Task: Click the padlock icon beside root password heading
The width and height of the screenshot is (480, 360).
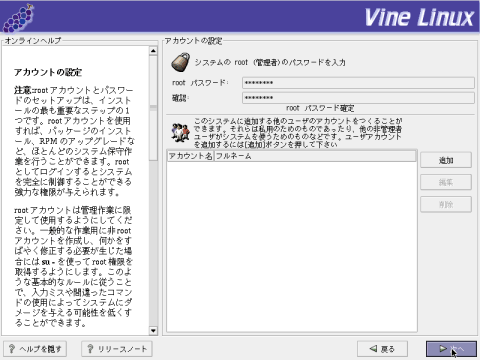Action: point(181,62)
